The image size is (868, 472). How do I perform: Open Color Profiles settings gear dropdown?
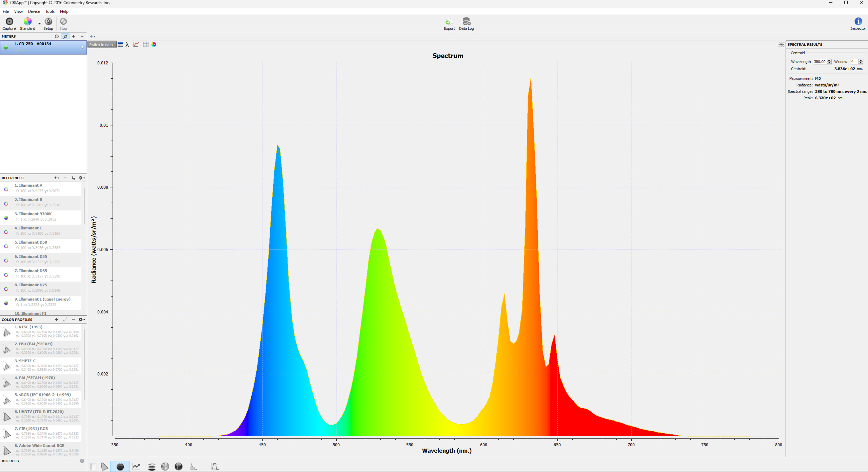82,320
